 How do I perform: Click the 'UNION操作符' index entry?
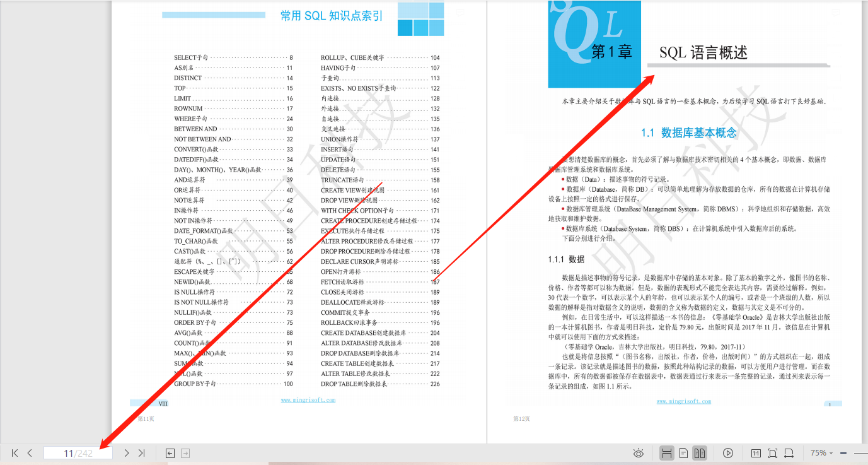coord(380,139)
